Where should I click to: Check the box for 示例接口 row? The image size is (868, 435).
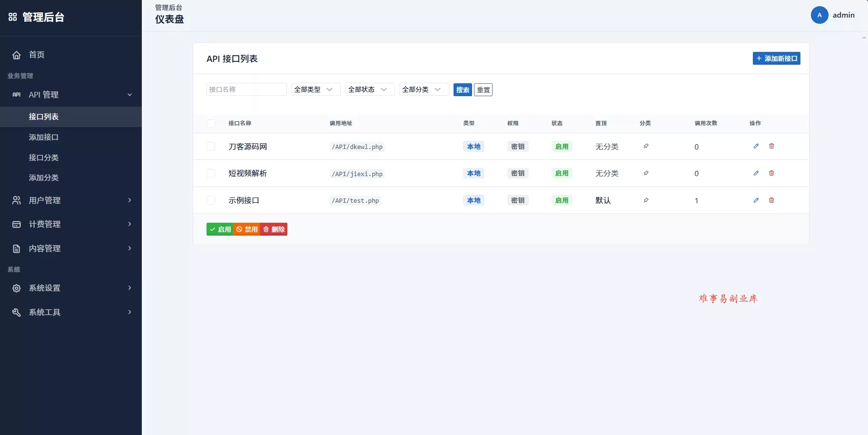click(211, 200)
